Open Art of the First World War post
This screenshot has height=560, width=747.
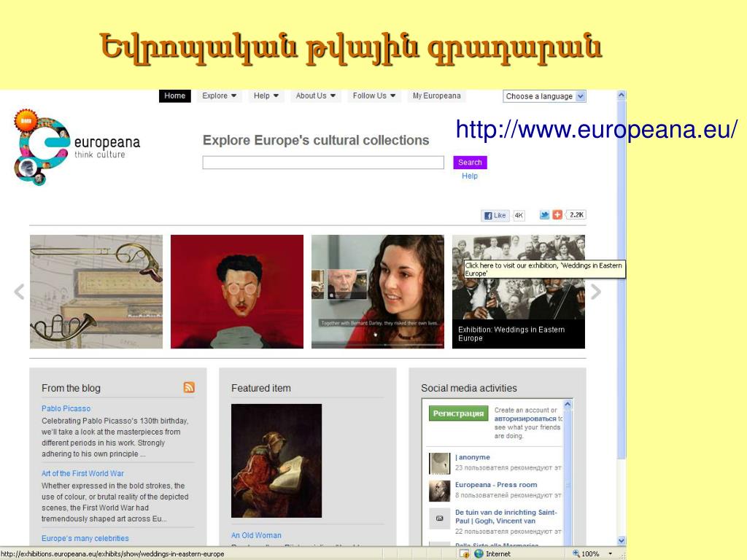click(x=82, y=473)
